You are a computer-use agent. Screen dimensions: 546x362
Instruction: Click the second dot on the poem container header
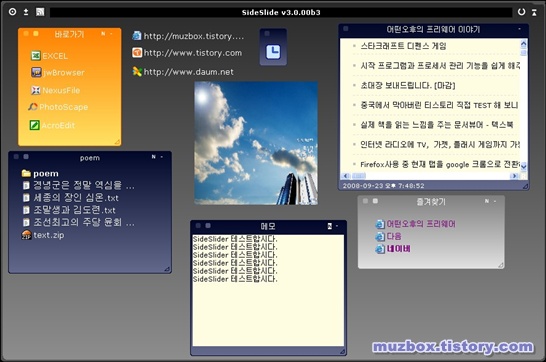click(26, 157)
